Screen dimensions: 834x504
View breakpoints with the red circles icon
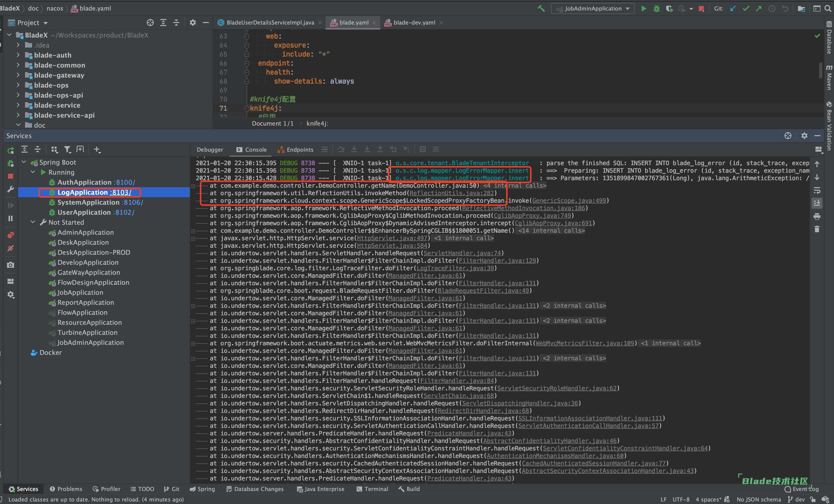(11, 235)
